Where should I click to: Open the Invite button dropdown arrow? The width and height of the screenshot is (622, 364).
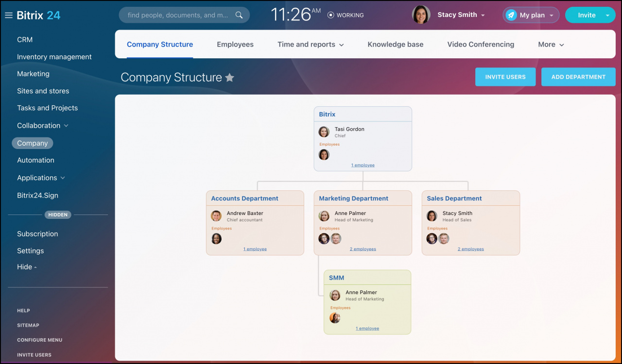pos(607,16)
